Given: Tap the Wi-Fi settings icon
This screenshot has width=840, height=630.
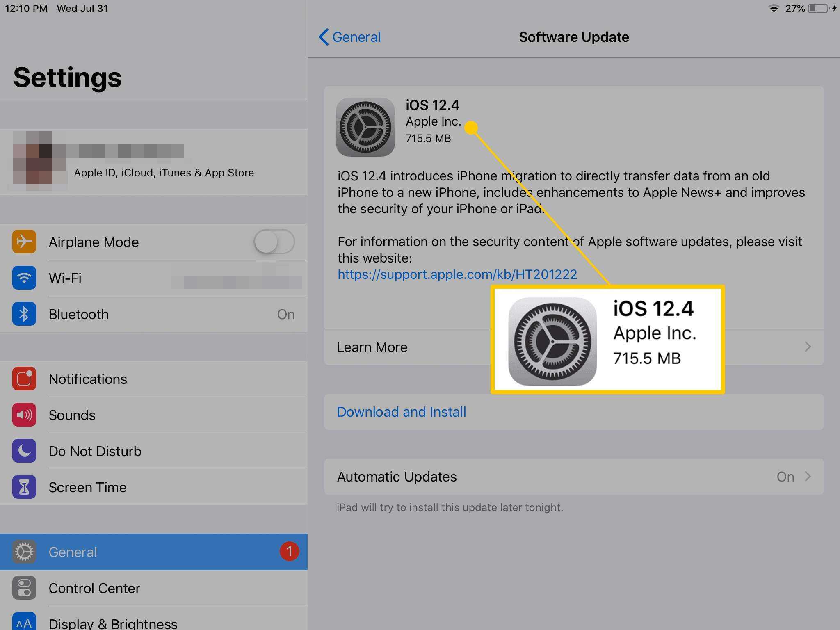Looking at the screenshot, I should point(24,277).
